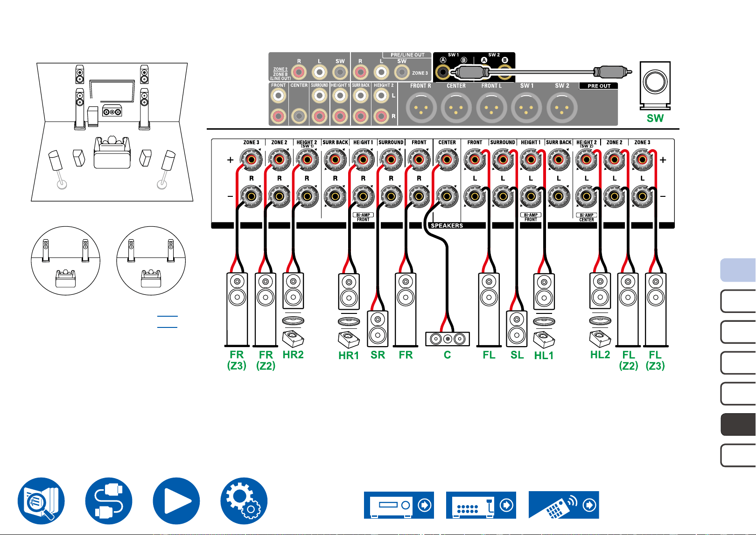Viewport: 756px width, 535px height.
Task: Select the light blue side tab
Action: (738, 270)
